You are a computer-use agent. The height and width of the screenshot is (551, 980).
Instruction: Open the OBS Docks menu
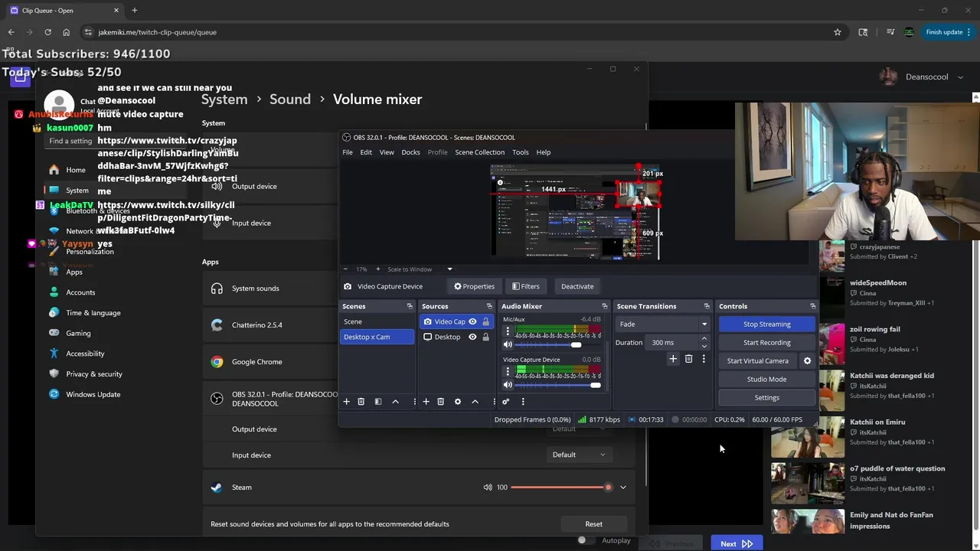click(x=410, y=152)
